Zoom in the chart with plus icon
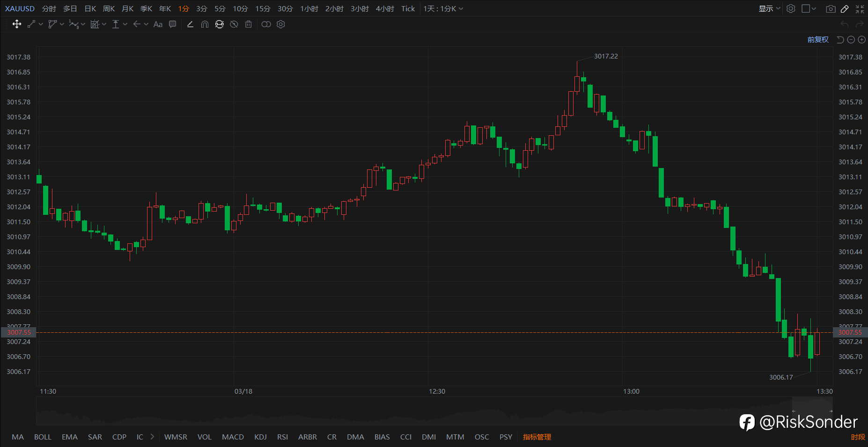 [x=861, y=40]
